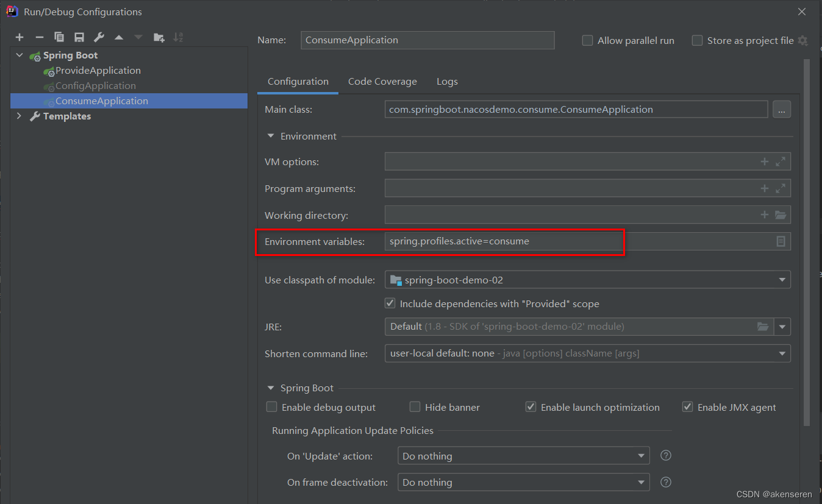The image size is (822, 504).
Task: Select ConsumeApplication configuration
Action: [129, 101]
